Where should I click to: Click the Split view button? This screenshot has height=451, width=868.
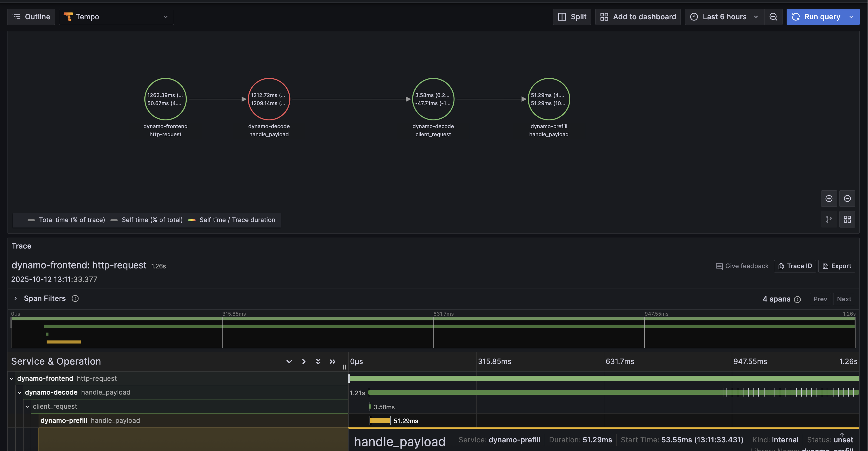(571, 17)
